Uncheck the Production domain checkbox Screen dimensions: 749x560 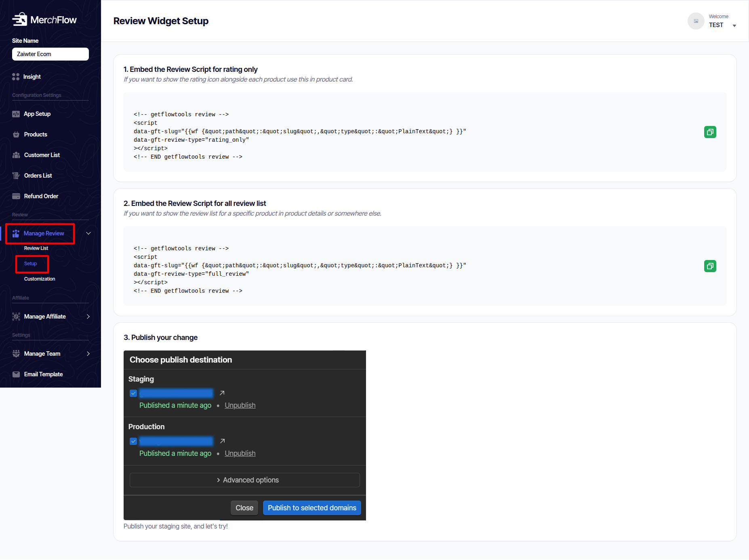pyautogui.click(x=133, y=441)
